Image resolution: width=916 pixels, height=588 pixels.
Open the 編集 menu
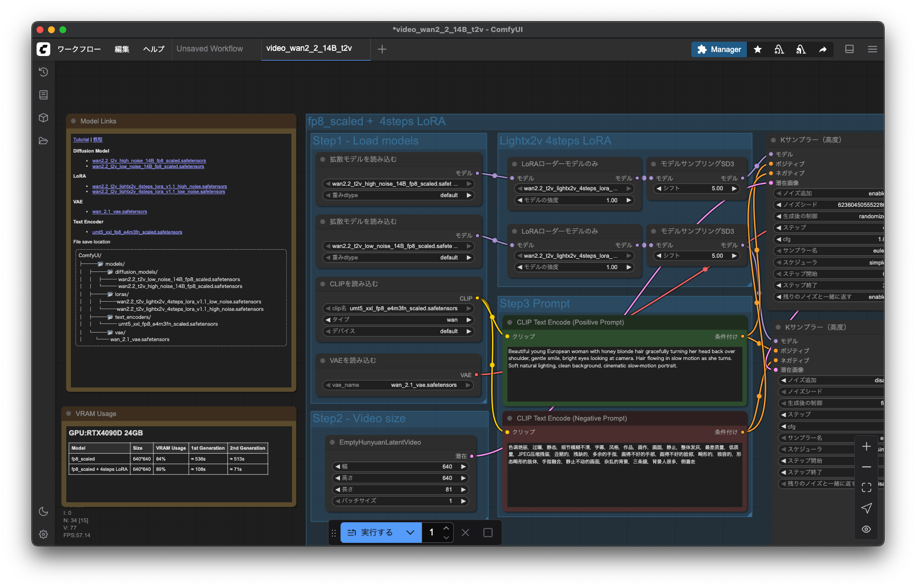tap(122, 49)
